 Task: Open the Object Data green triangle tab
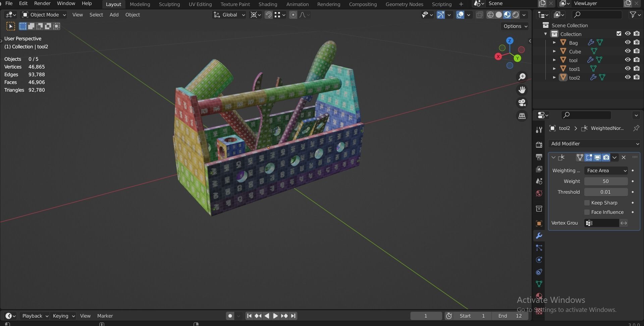click(x=539, y=284)
